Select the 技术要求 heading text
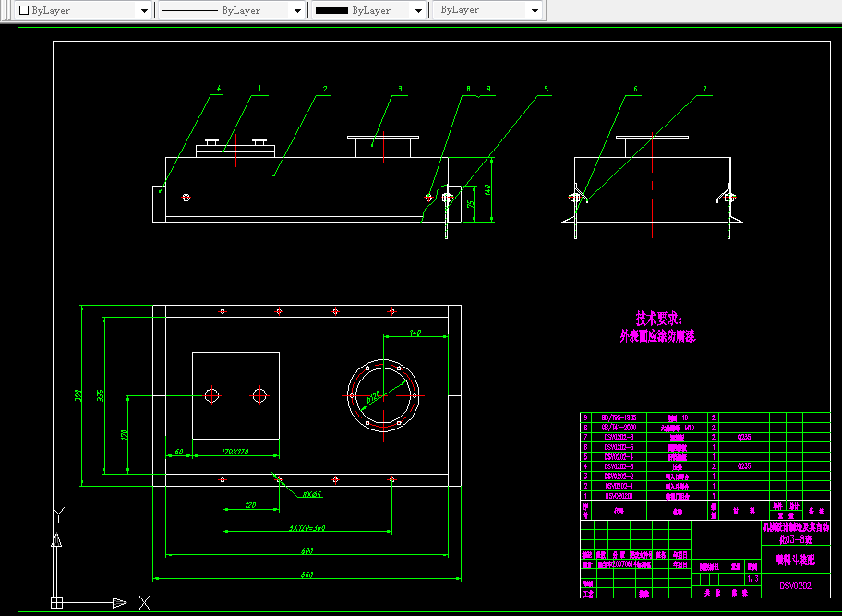The image size is (842, 616). (659, 319)
